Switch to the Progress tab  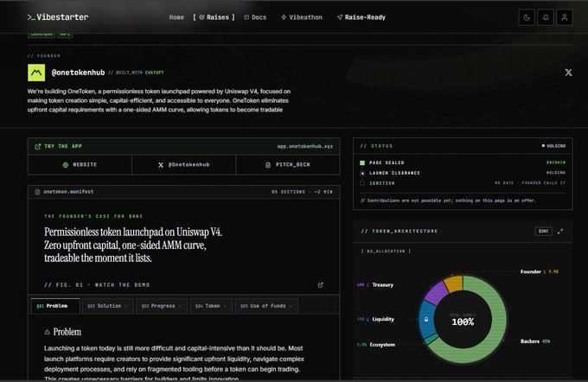pos(162,306)
